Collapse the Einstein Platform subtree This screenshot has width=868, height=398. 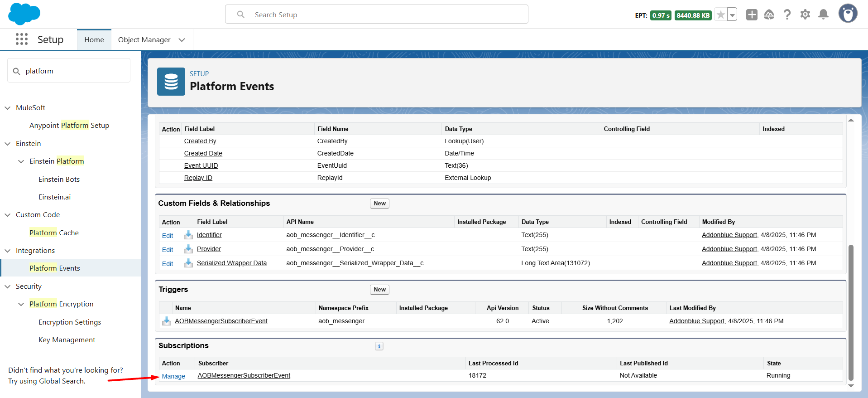tap(21, 161)
